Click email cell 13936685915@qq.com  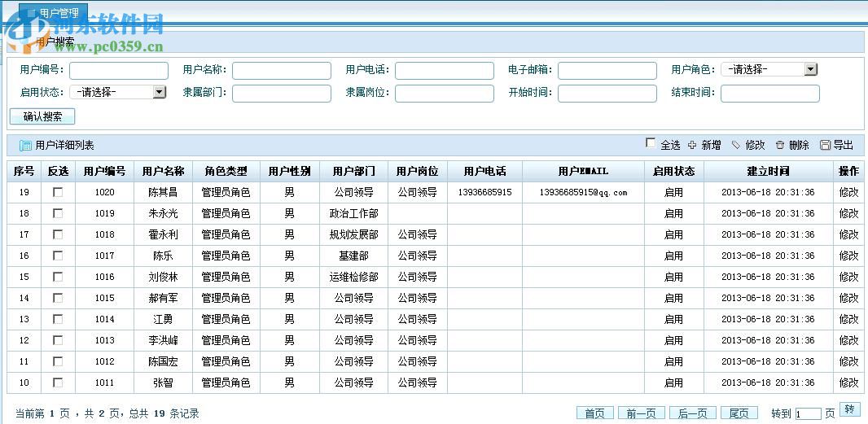point(583,192)
